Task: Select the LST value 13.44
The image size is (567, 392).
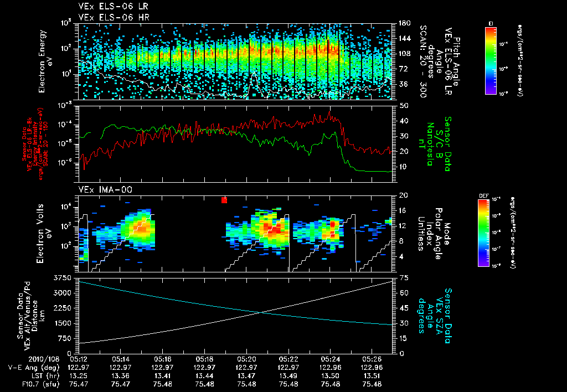Action: pyautogui.click(x=205, y=376)
